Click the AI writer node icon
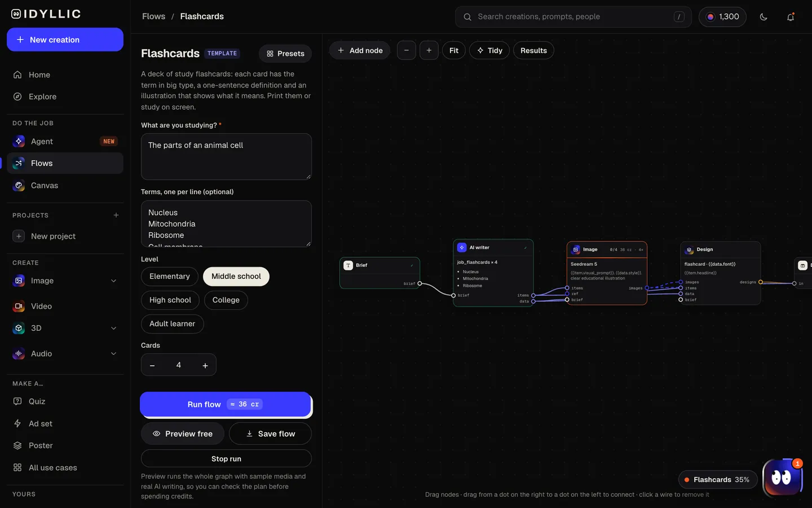Viewport: 812px width, 508px height. coord(462,247)
